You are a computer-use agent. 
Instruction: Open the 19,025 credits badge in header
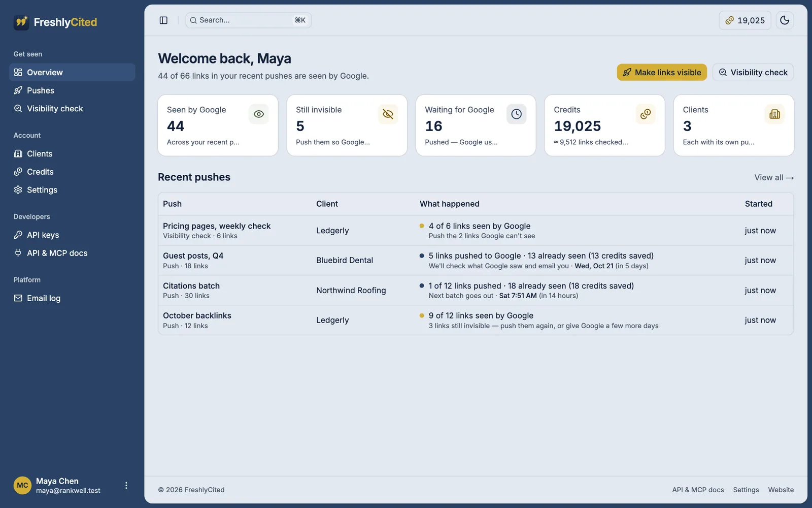pos(745,20)
